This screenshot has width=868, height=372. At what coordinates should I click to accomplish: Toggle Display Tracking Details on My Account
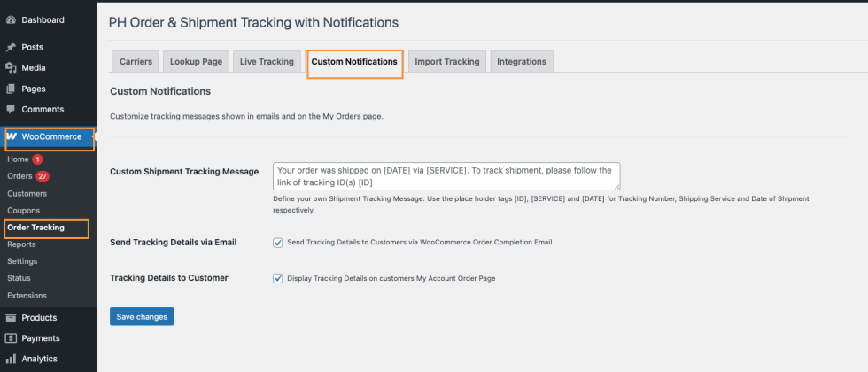(278, 278)
